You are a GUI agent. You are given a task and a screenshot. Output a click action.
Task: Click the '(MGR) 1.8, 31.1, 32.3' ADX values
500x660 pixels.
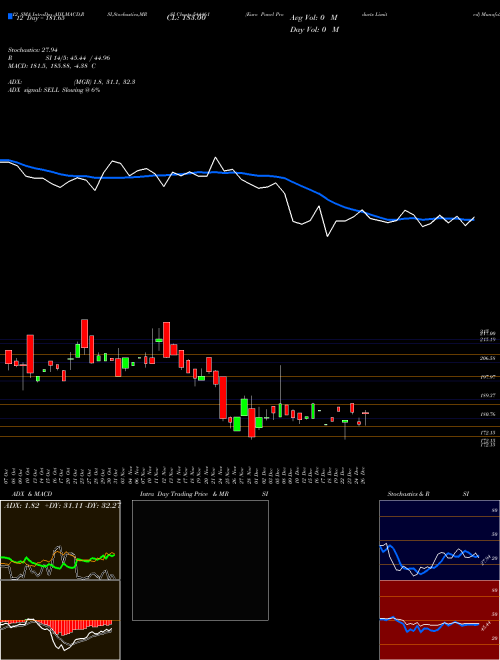(104, 82)
